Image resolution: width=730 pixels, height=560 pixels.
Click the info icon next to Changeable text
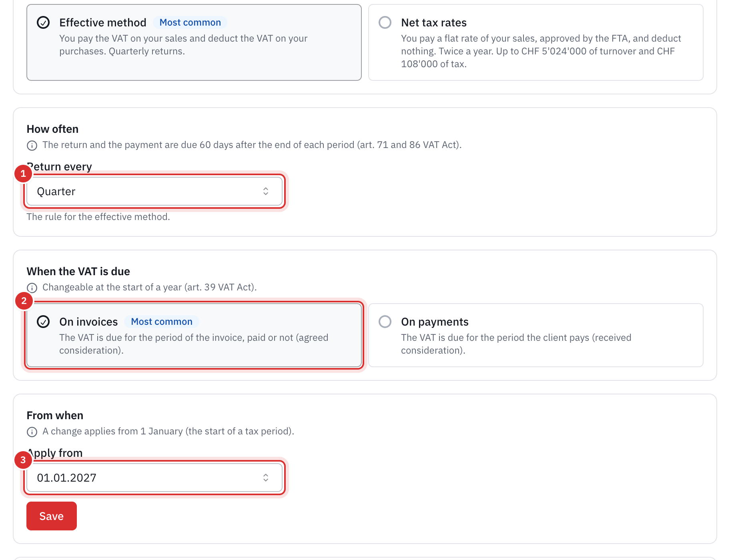coord(32,288)
